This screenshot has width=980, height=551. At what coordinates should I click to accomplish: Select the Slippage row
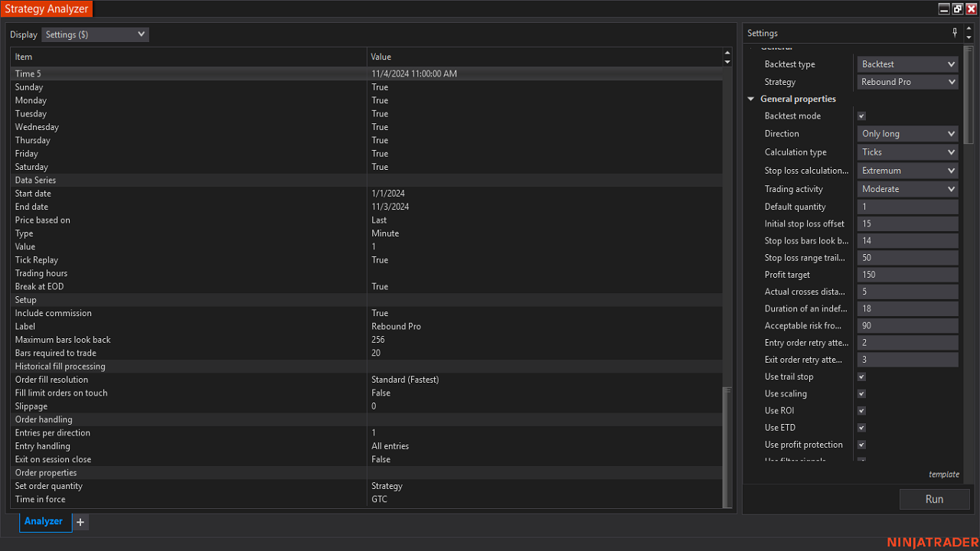point(367,406)
